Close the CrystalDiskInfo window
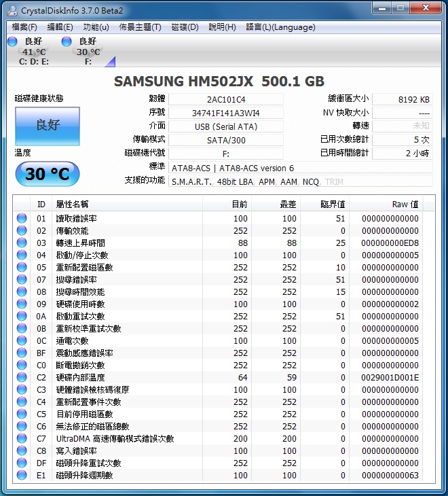Viewport: 448px width, 496px height. 426,8
